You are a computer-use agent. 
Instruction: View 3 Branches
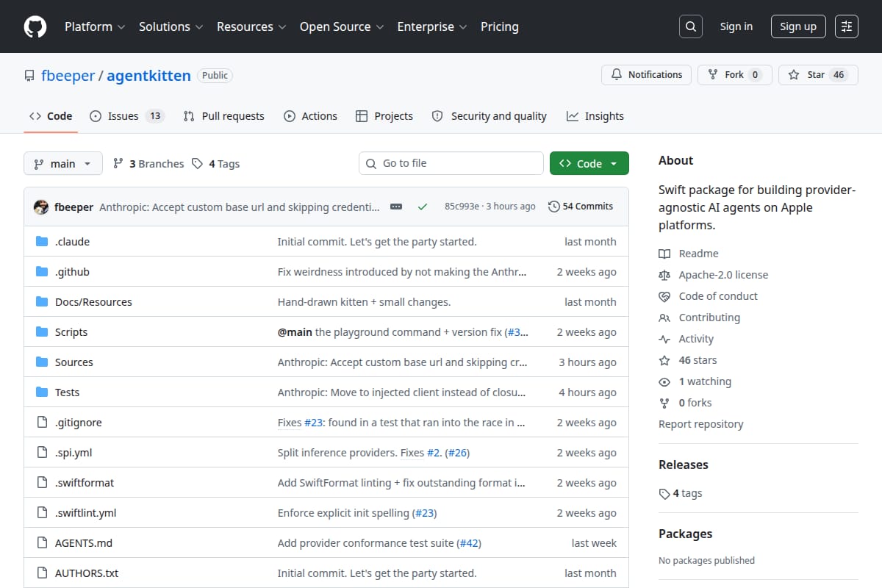[x=148, y=164]
